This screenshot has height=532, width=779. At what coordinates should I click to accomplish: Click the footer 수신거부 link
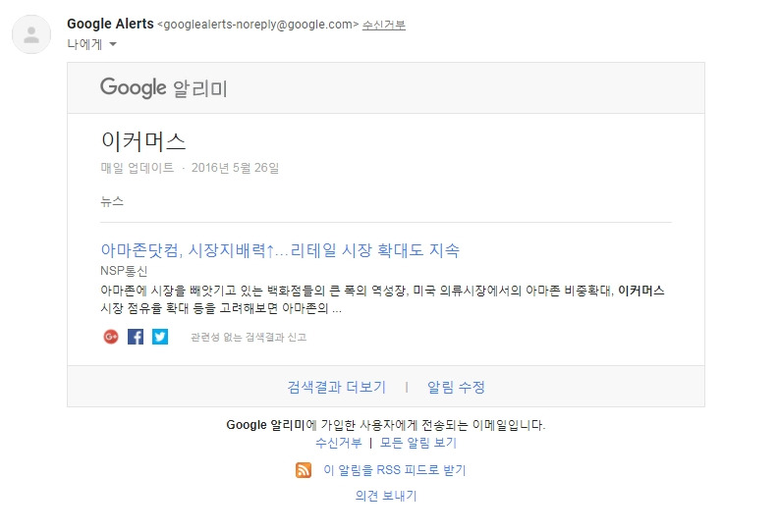338,443
